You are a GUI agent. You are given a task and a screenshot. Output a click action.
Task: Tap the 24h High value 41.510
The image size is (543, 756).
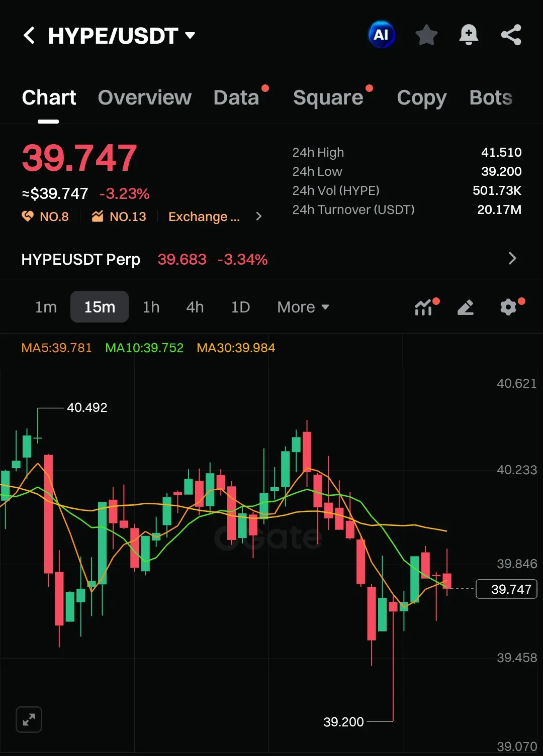pos(501,152)
